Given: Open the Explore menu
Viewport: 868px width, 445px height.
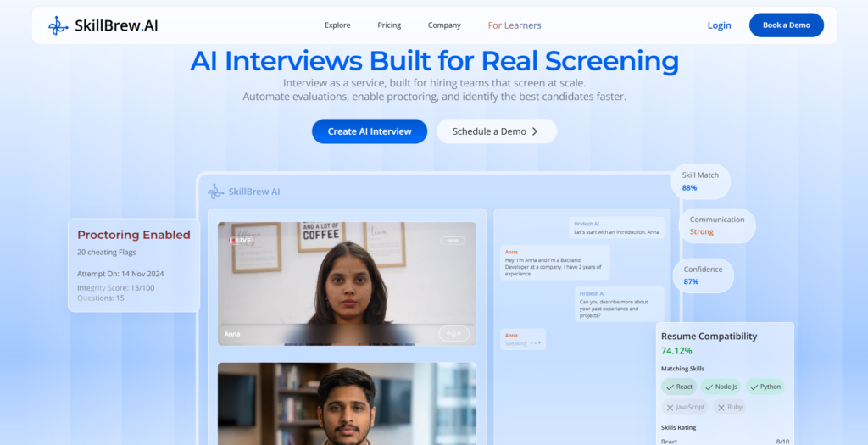Looking at the screenshot, I should coord(337,25).
